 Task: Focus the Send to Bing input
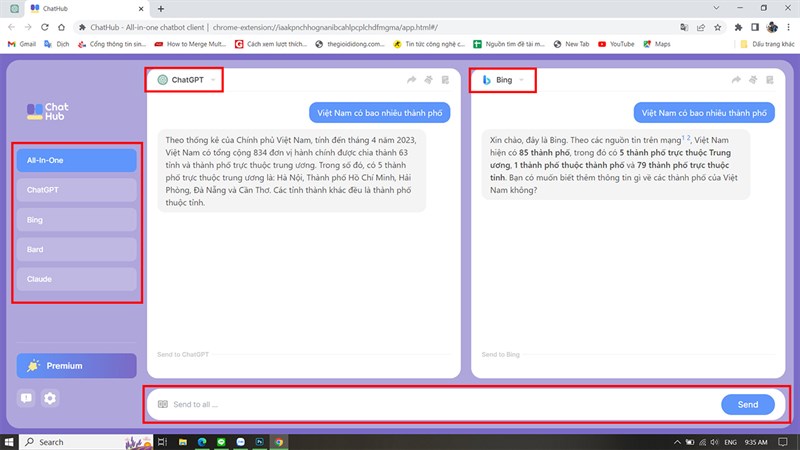click(x=628, y=354)
